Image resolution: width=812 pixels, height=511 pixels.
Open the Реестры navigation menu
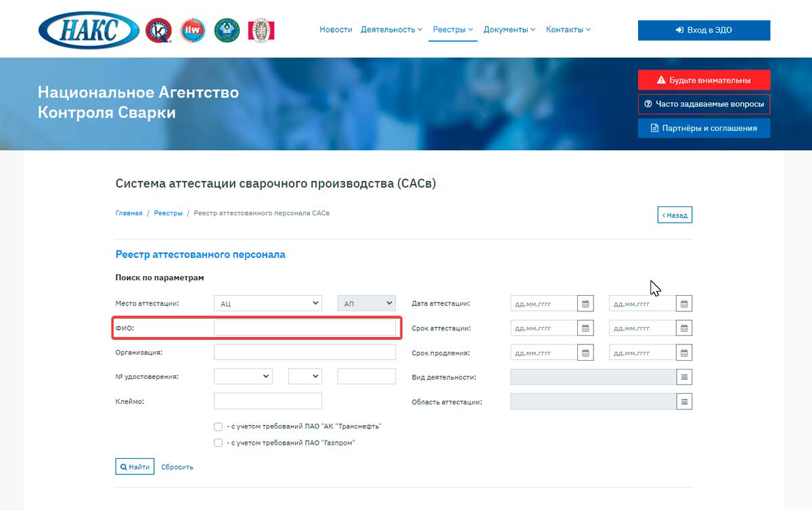pyautogui.click(x=453, y=30)
